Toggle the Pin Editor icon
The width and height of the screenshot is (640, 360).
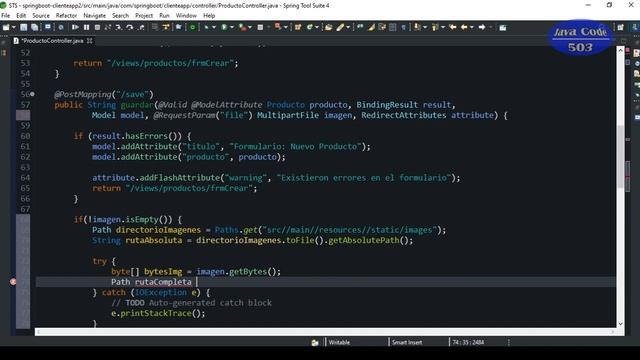click(x=503, y=27)
